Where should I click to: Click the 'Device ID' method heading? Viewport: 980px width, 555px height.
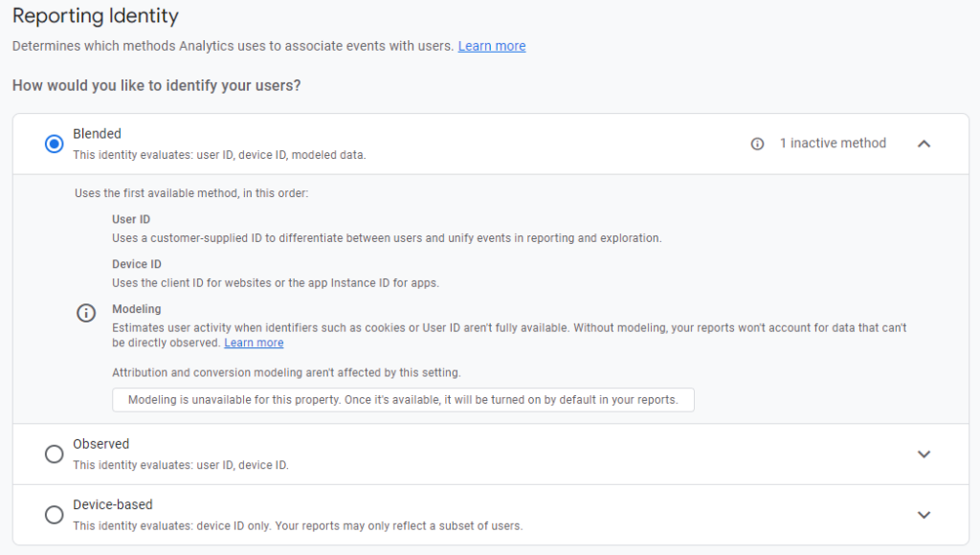[x=136, y=264]
